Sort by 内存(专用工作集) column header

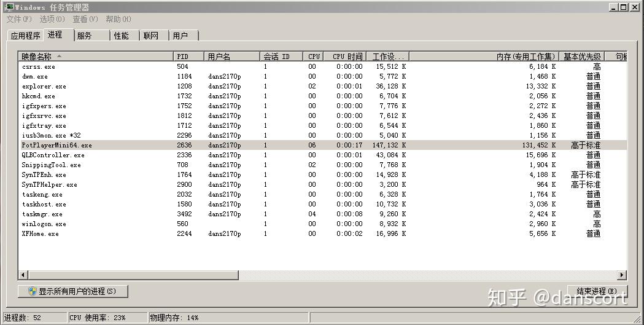point(484,57)
